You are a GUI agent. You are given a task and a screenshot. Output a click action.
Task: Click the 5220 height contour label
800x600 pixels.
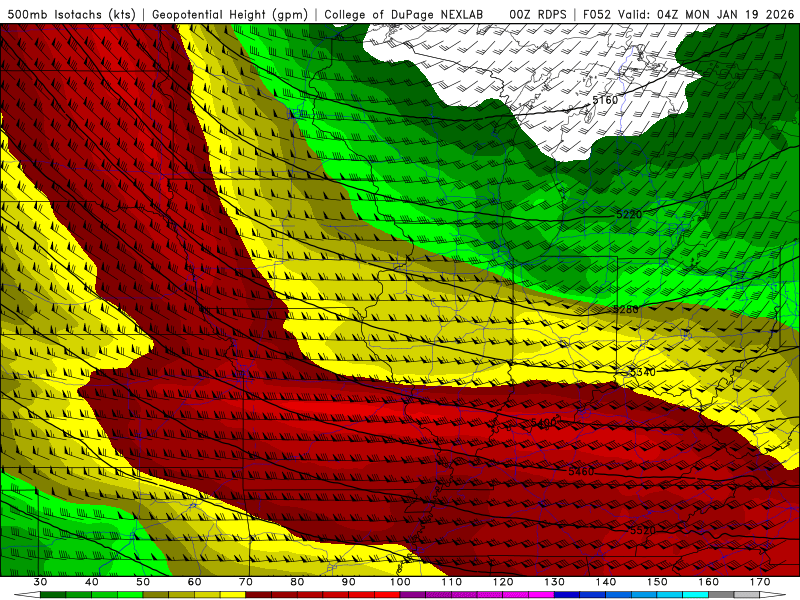pos(629,214)
